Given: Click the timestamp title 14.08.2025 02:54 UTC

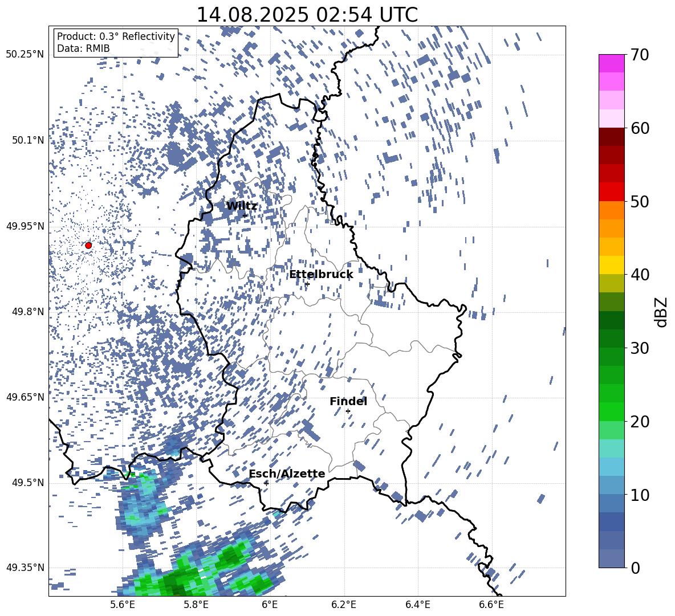Looking at the screenshot, I should [x=307, y=15].
